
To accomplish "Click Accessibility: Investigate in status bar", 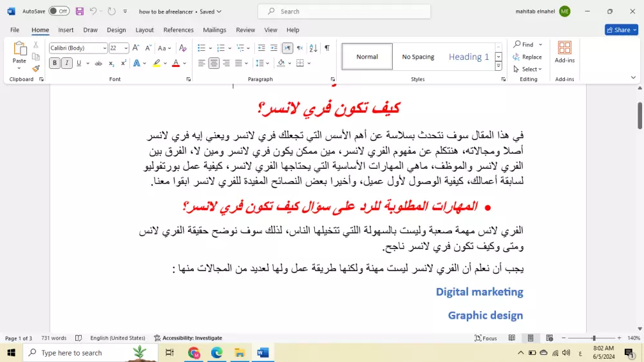I will [188, 338].
